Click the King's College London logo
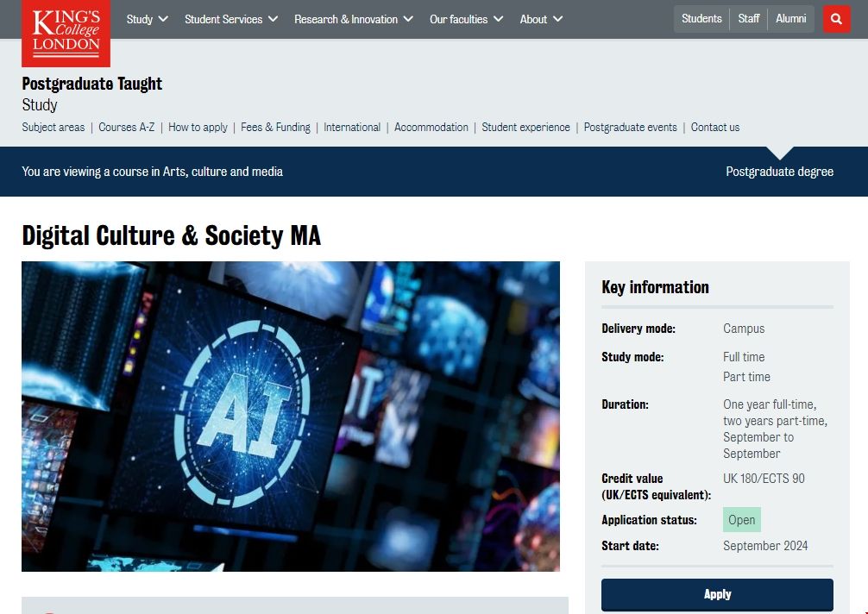This screenshot has width=868, height=614. 66,33
